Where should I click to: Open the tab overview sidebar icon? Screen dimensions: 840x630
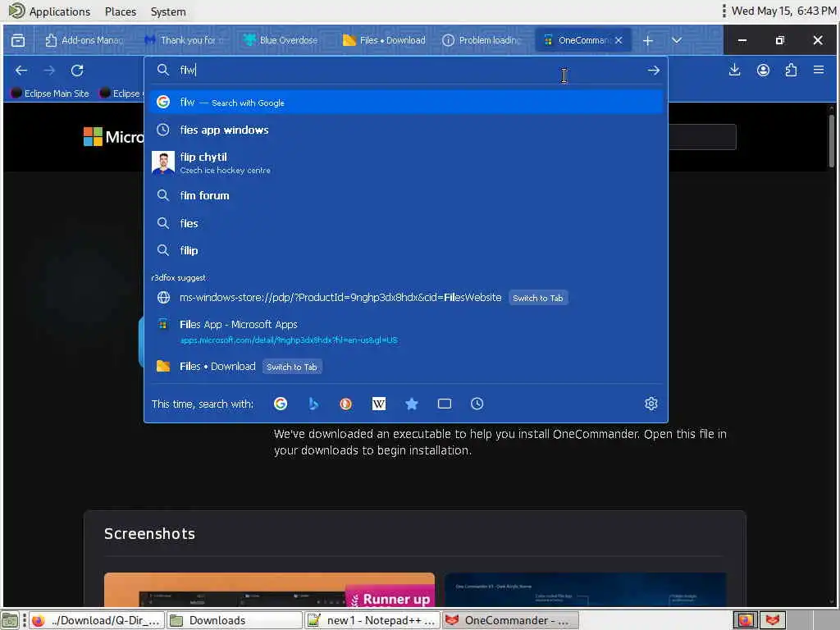[18, 40]
